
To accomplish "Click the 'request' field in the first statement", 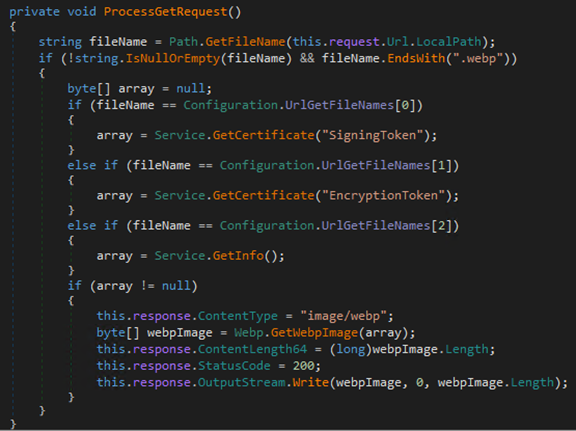I will [x=354, y=42].
